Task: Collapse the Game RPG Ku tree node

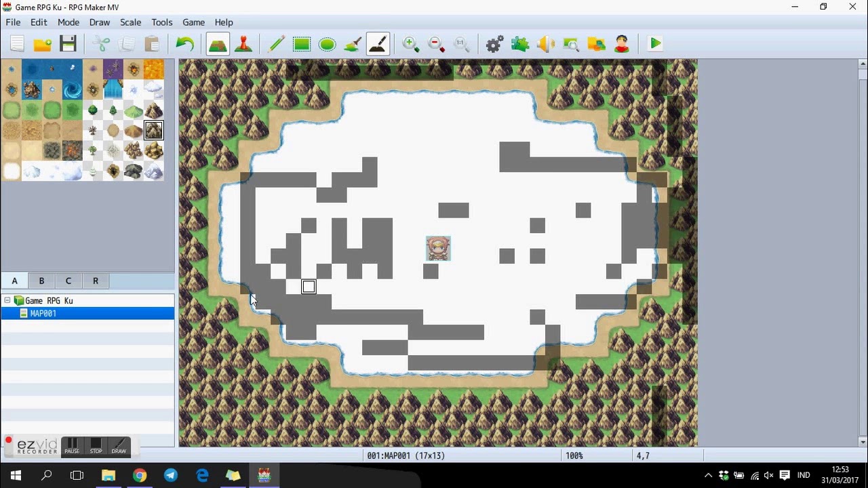Action: [x=7, y=300]
